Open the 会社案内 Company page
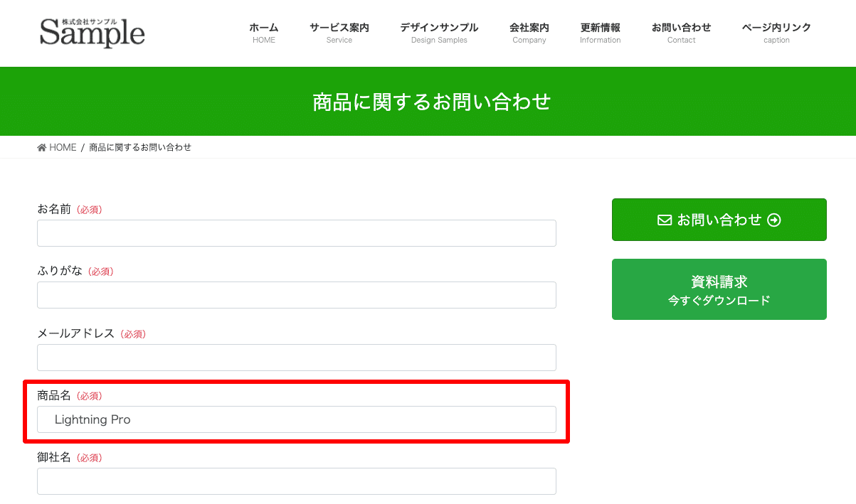The image size is (856, 504). click(x=529, y=32)
